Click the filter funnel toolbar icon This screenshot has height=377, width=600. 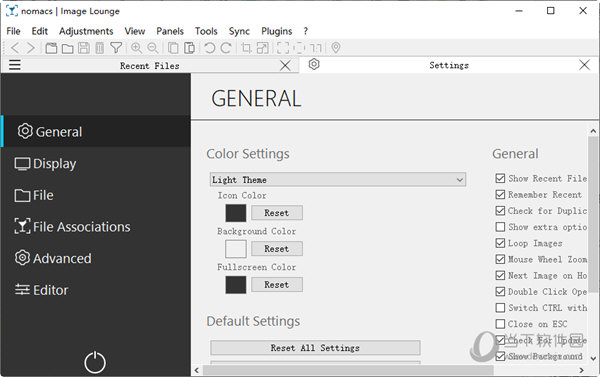116,48
